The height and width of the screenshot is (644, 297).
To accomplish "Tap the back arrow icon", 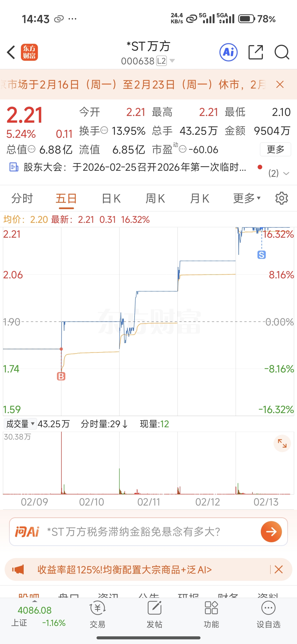I will click(x=11, y=53).
